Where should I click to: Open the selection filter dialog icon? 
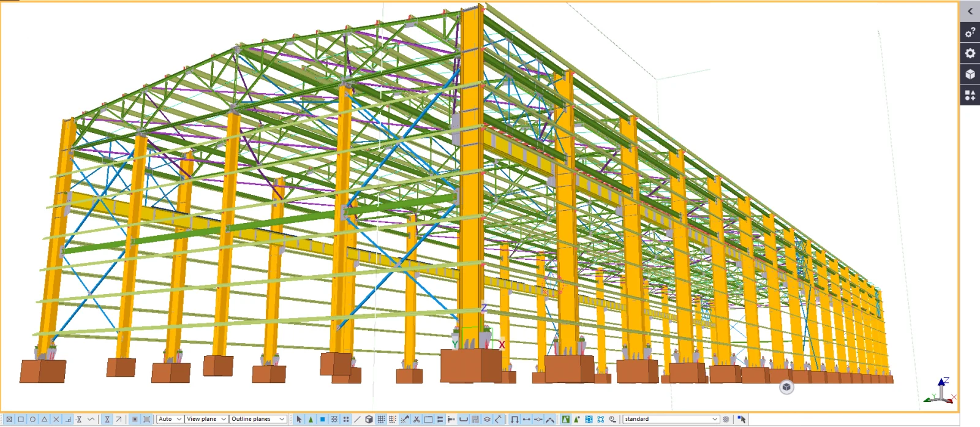click(x=726, y=419)
